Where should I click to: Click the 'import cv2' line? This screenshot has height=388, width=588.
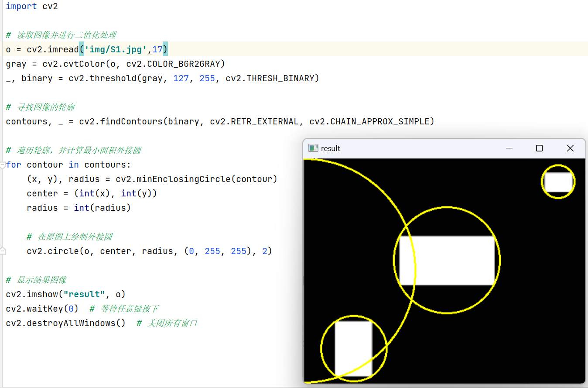[x=32, y=7]
